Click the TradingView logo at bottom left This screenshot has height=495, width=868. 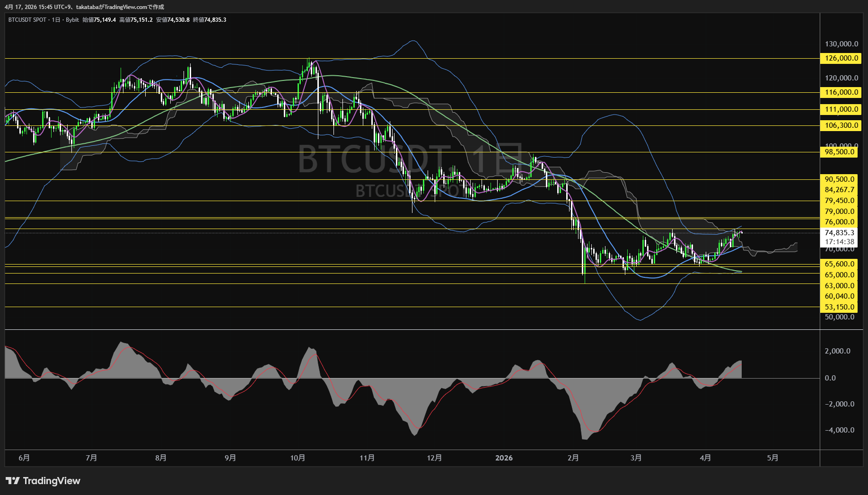click(43, 481)
